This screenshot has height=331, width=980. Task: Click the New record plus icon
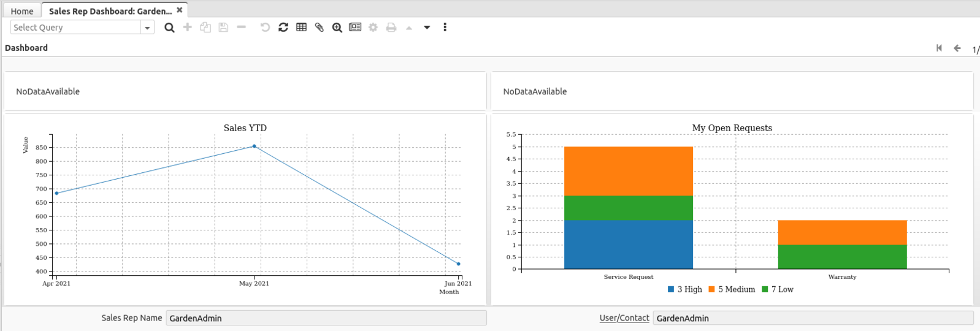coord(188,28)
